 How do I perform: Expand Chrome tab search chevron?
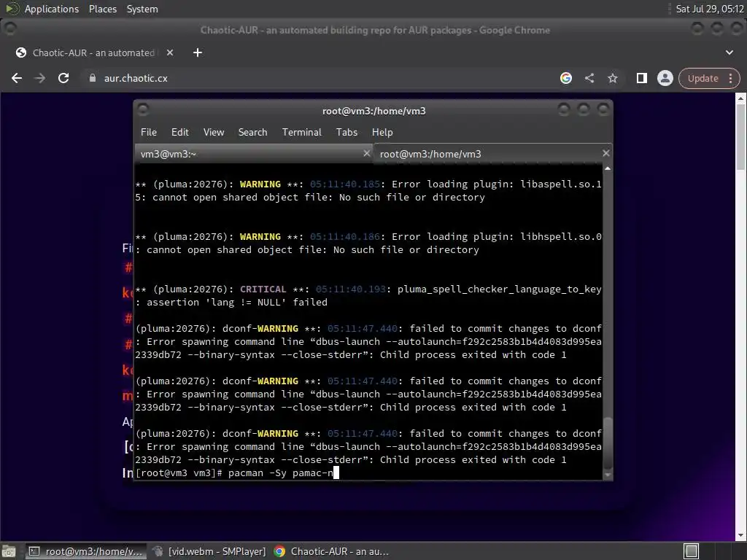click(x=729, y=52)
